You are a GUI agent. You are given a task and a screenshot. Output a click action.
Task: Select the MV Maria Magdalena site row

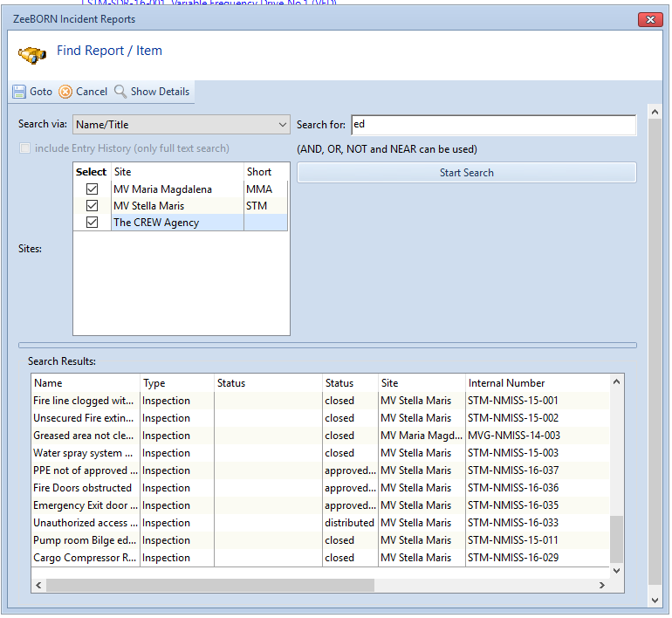pos(181,189)
